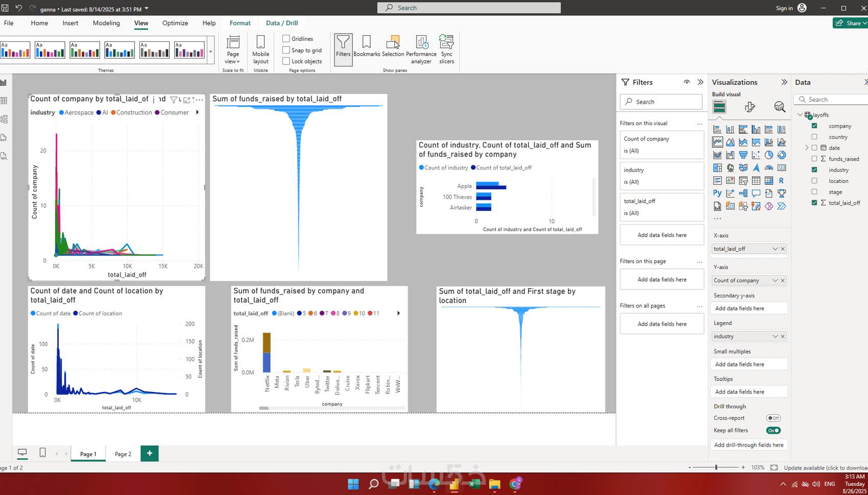The image size is (868, 495).
Task: Open Windows Start menu
Action: 353,484
